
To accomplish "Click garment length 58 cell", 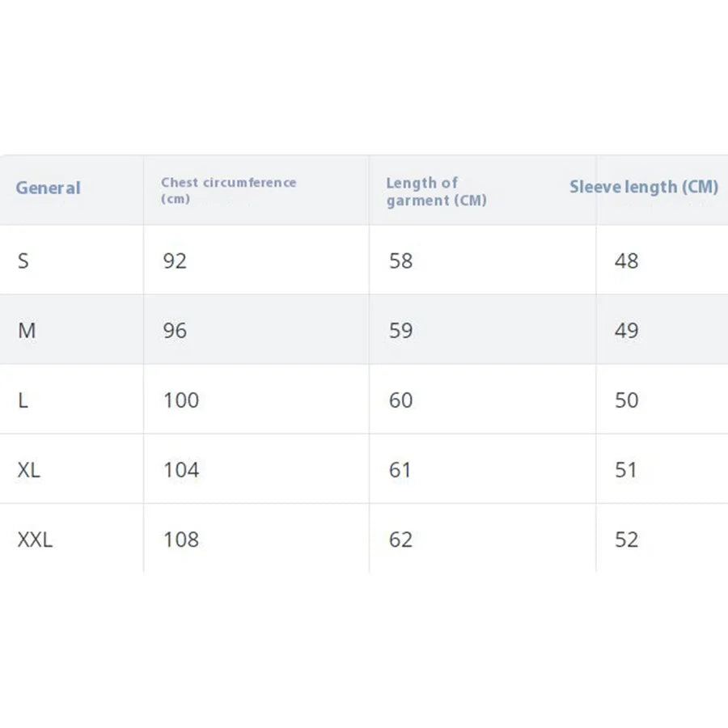I will click(x=400, y=261).
